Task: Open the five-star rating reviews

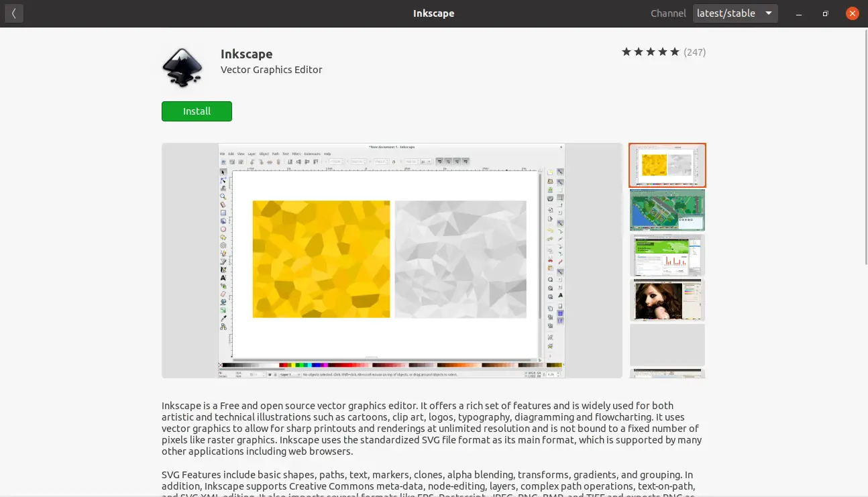Action: [650, 52]
